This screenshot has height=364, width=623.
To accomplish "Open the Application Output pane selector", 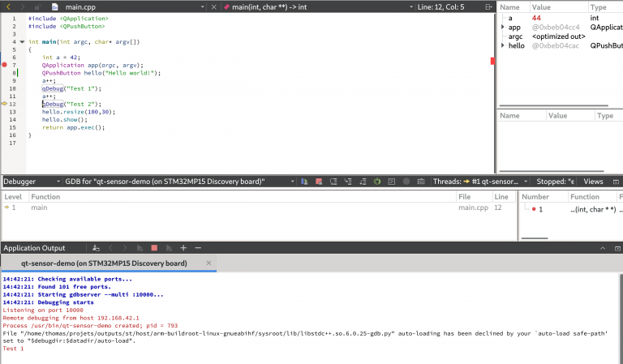I will click(x=34, y=248).
